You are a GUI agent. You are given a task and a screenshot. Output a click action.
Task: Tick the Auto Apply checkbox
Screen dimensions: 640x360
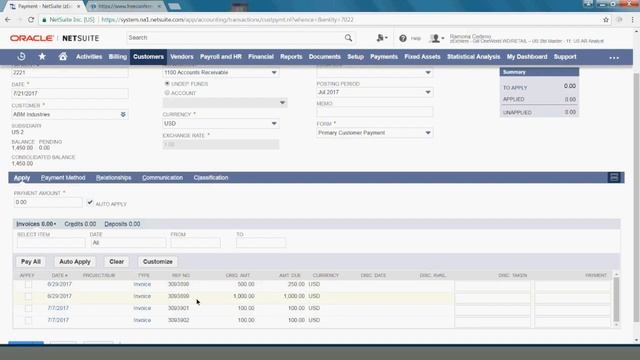pyautogui.click(x=90, y=202)
